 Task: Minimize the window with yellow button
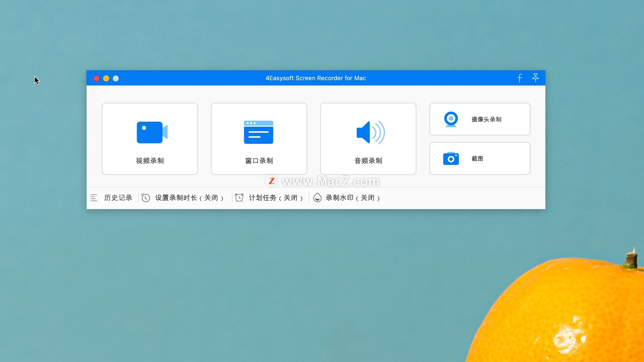point(106,78)
